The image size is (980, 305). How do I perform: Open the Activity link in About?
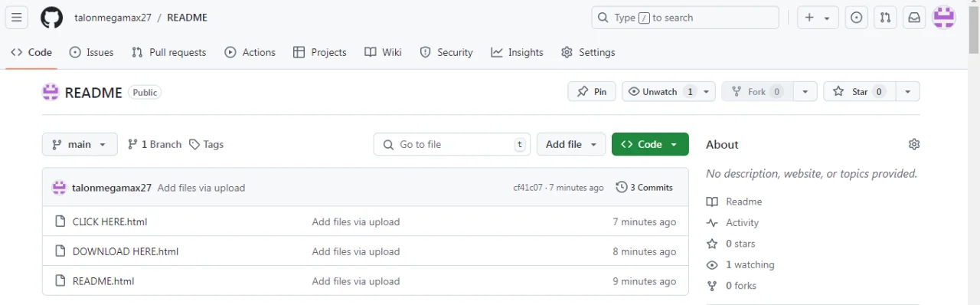[x=733, y=223]
